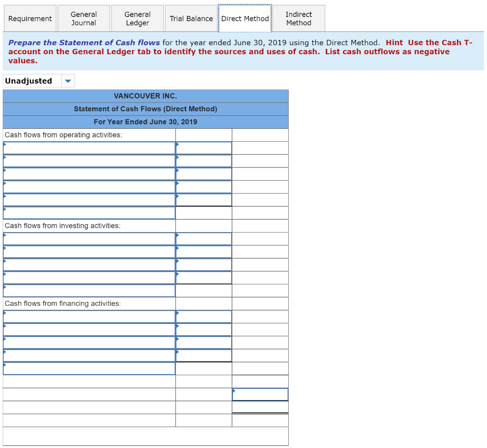Click the fourth operating activities amount cell
The width and height of the screenshot is (487, 448).
(204, 186)
